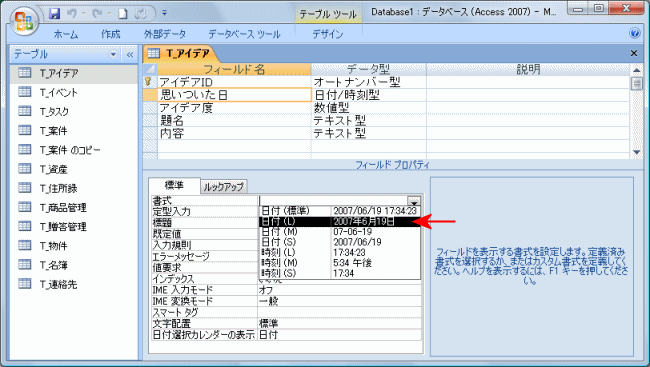The image size is (650, 367).
Task: Click the T_アイデア document tab
Action: pos(181,53)
